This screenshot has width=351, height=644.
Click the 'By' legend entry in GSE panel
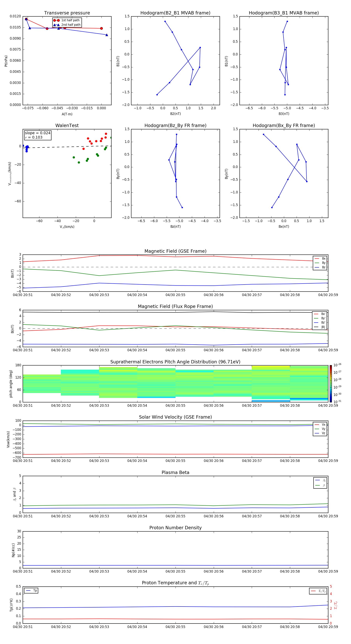(320, 263)
